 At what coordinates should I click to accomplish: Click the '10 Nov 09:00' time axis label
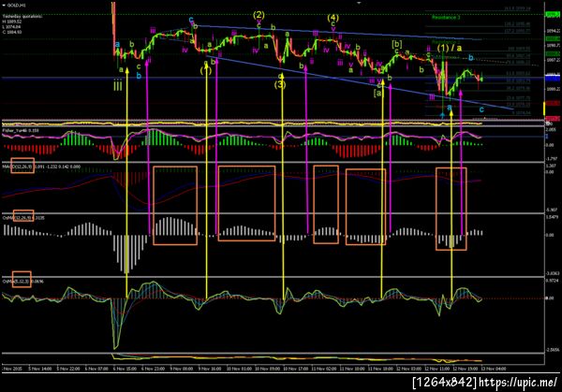(x=267, y=368)
